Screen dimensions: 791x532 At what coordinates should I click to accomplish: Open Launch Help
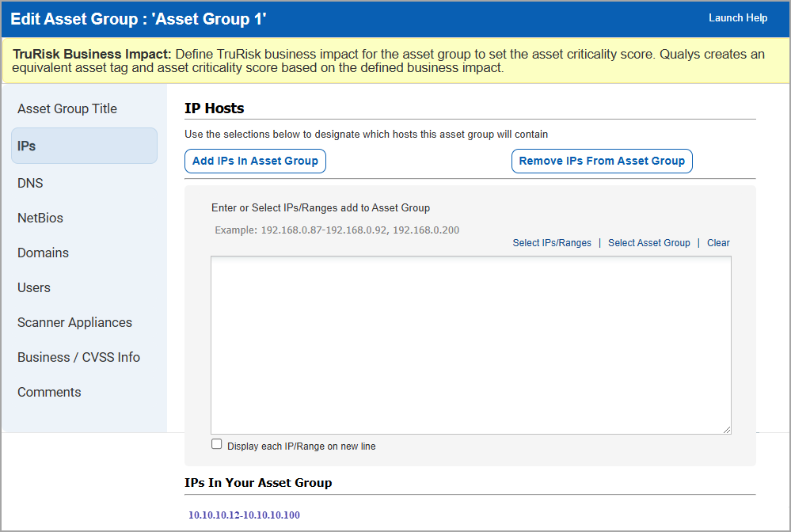[x=738, y=17]
